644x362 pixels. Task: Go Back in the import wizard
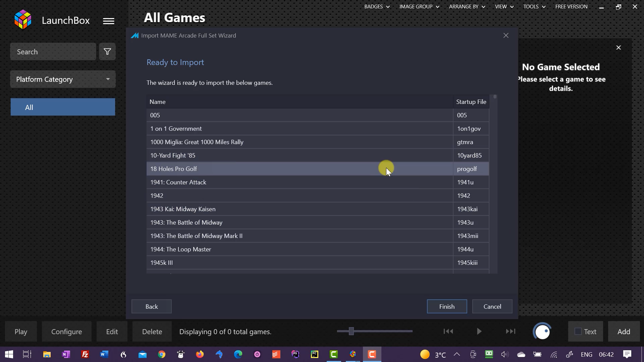[151, 306]
